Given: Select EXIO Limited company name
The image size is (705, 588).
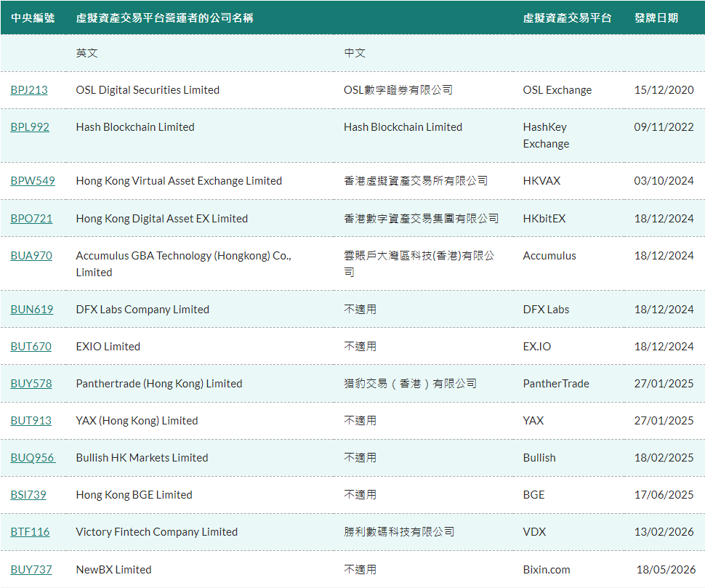Looking at the screenshot, I should coord(108,347).
